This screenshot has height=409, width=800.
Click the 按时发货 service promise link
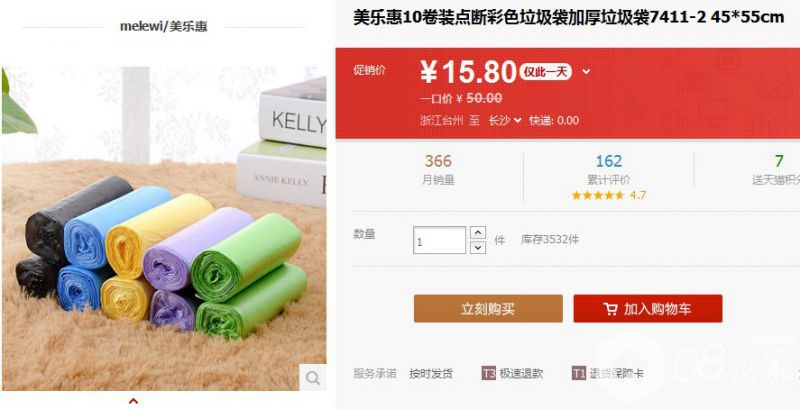coord(431,374)
